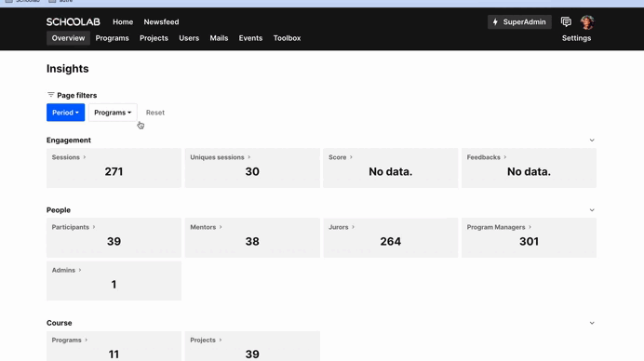This screenshot has width=644, height=361.
Task: Open the Participants details link
Action: tap(74, 227)
